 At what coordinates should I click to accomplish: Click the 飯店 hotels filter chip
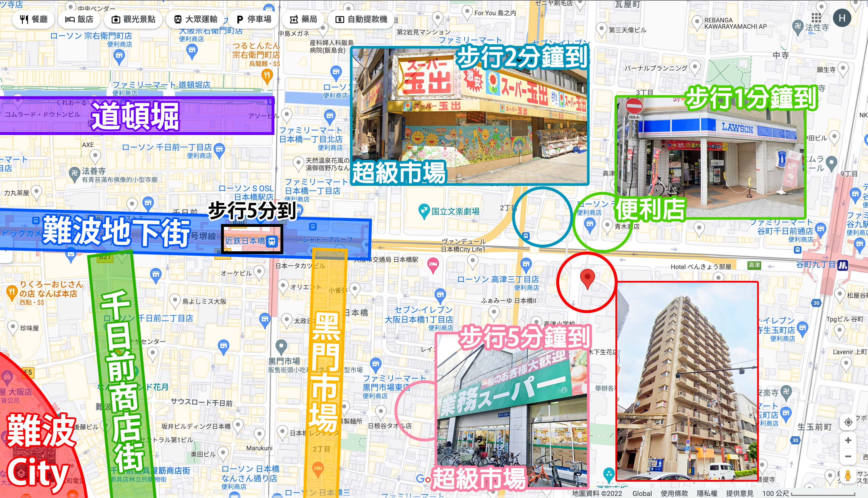[x=79, y=19]
